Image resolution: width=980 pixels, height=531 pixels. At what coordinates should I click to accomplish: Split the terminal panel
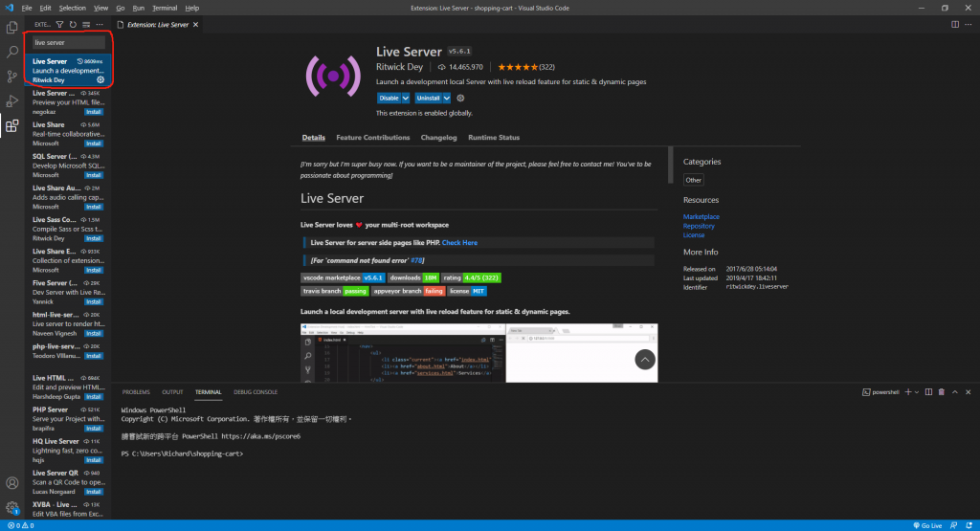[x=928, y=392]
